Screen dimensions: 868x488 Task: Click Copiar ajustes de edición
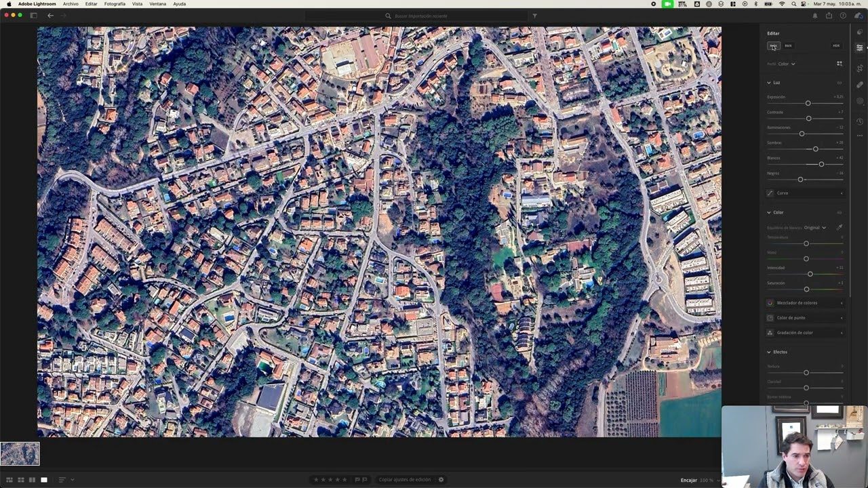pos(405,480)
